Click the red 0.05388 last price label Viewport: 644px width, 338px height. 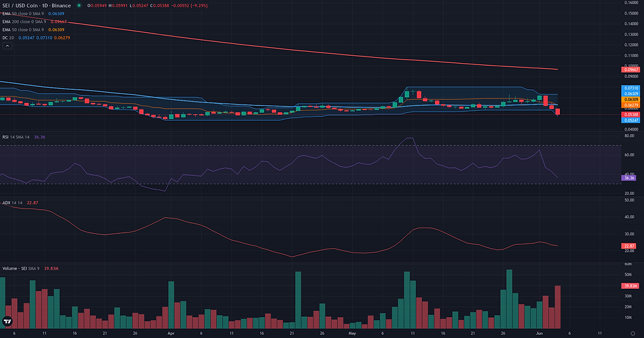pos(630,114)
